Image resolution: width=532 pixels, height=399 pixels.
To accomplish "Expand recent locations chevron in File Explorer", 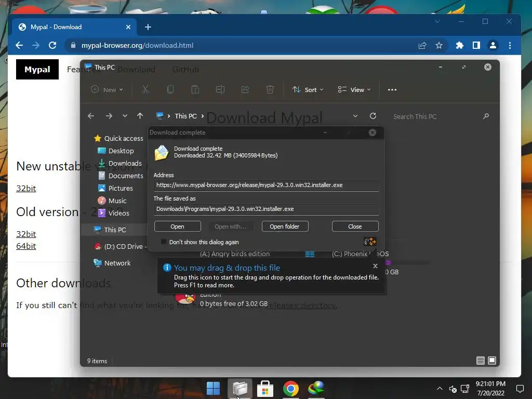I will [x=125, y=116].
